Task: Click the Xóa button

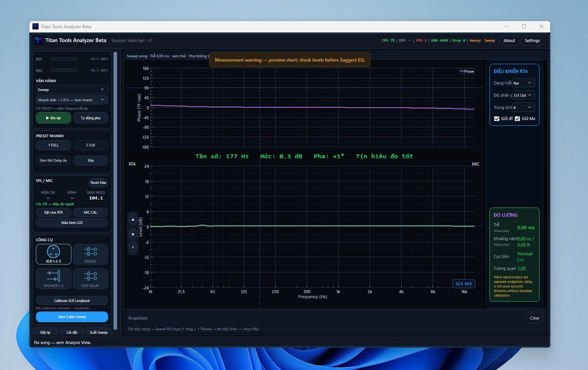Action: 90,161
